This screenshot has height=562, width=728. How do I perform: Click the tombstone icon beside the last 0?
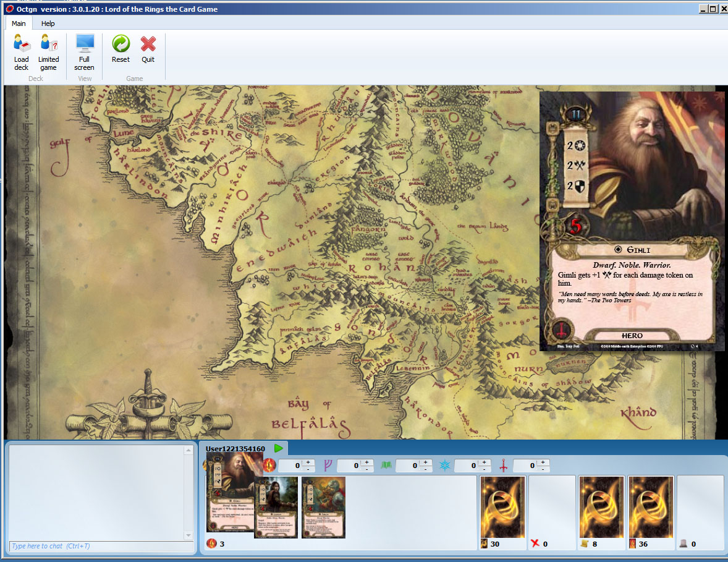[x=683, y=543]
